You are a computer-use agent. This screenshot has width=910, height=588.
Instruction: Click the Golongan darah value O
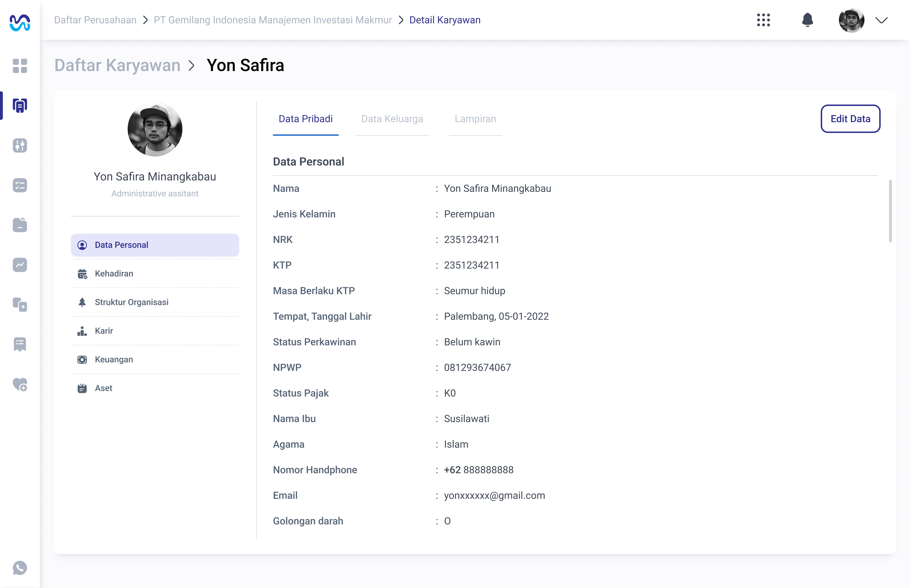447,521
